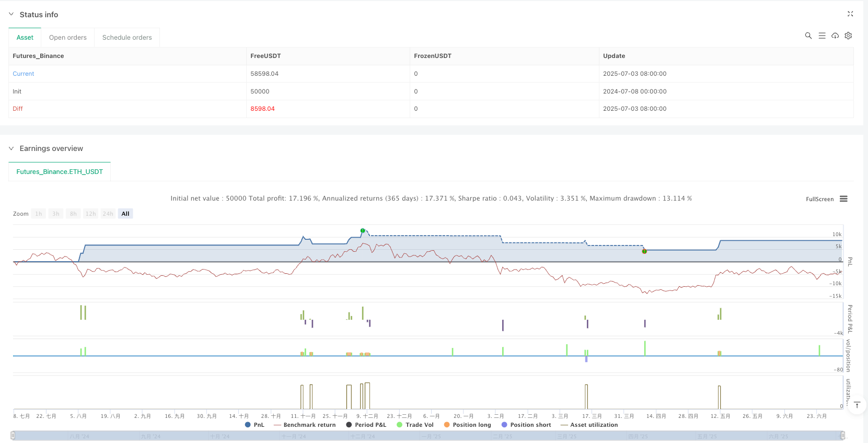The height and width of the screenshot is (443, 868).
Task: Click the left handle of range navigator
Action: click(x=13, y=436)
